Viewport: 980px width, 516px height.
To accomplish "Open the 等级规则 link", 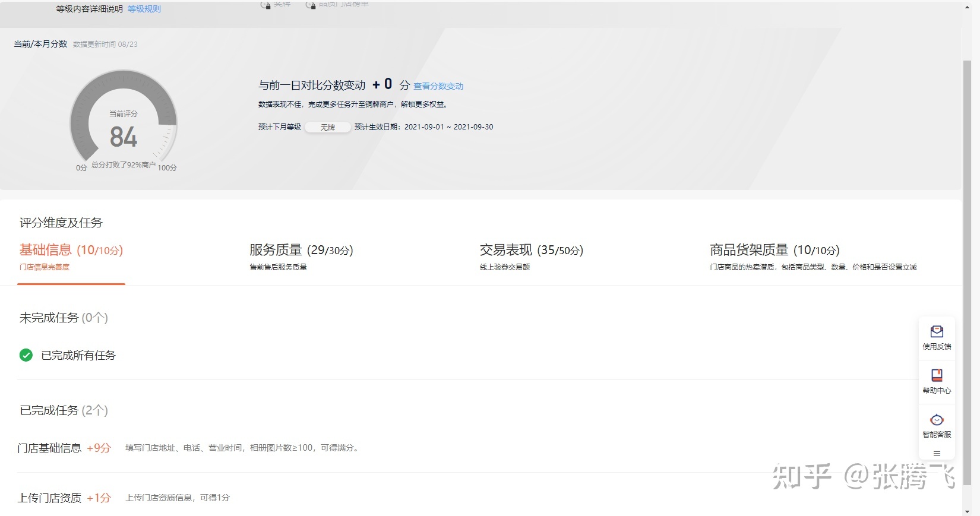I will 144,9.
